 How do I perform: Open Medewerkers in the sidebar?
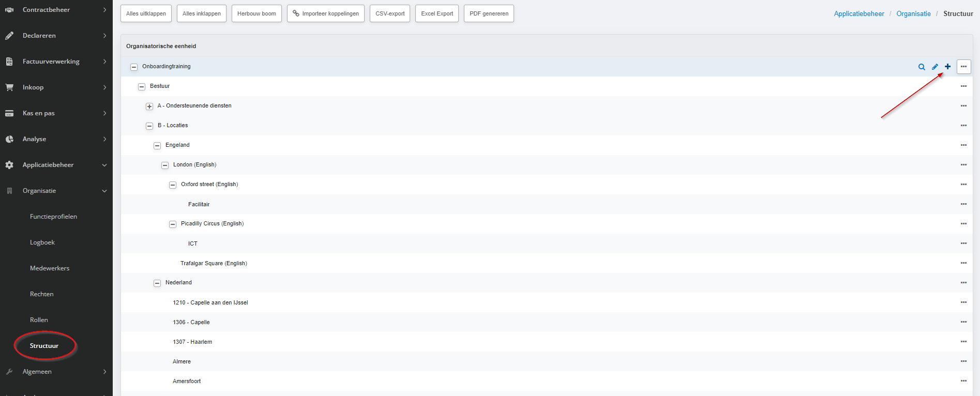click(x=50, y=268)
